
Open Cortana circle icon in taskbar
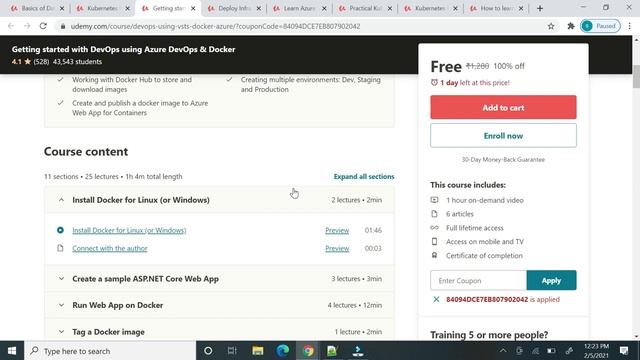point(208,351)
